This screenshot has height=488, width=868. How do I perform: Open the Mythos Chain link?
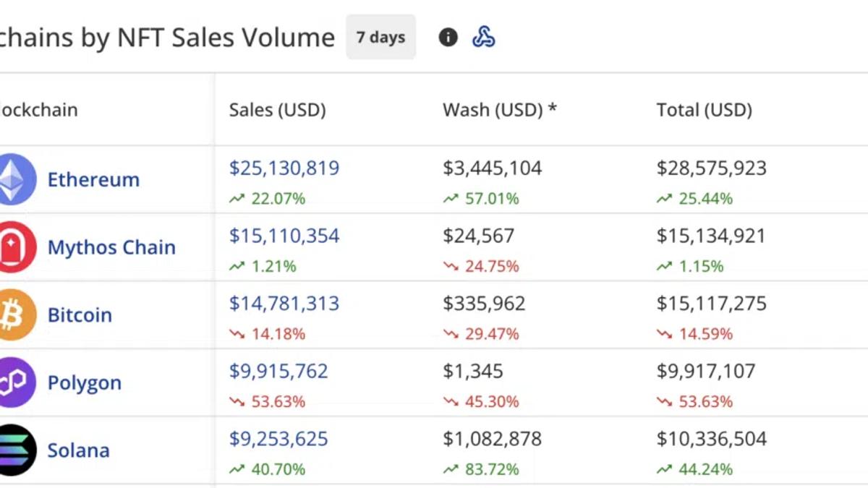click(x=111, y=247)
